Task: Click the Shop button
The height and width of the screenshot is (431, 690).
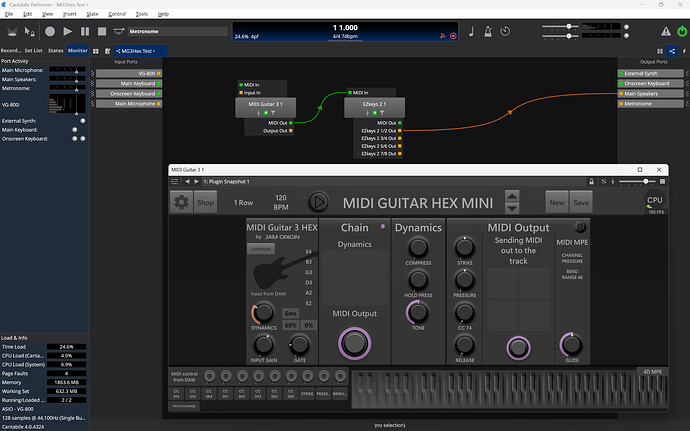Action: coord(205,203)
